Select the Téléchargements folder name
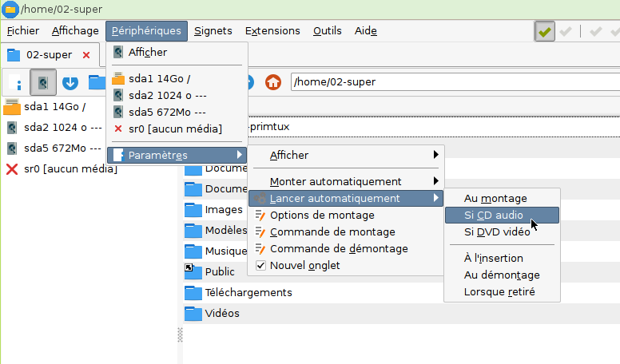The width and height of the screenshot is (620, 364). click(248, 292)
